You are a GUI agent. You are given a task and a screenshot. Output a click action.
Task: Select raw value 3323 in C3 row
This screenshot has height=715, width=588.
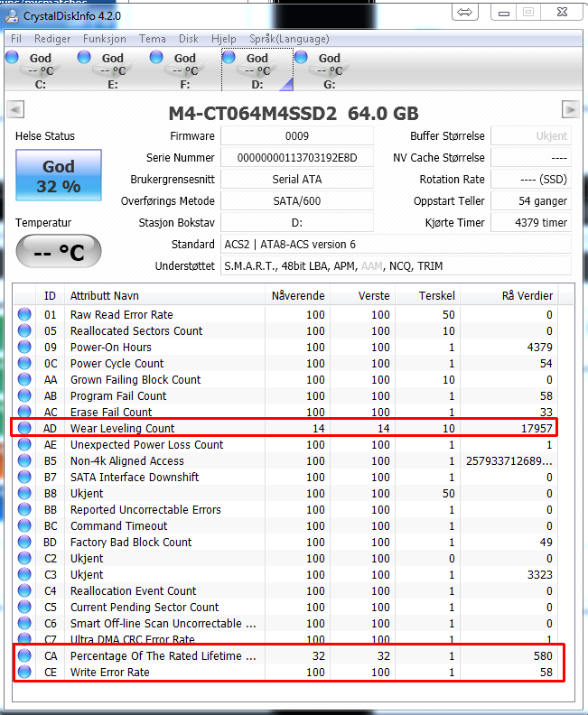(539, 574)
